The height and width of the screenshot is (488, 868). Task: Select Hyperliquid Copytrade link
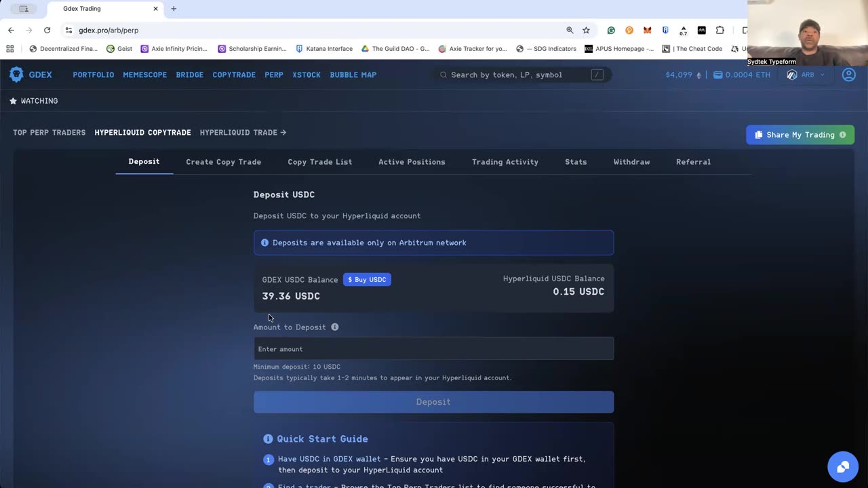pyautogui.click(x=142, y=133)
